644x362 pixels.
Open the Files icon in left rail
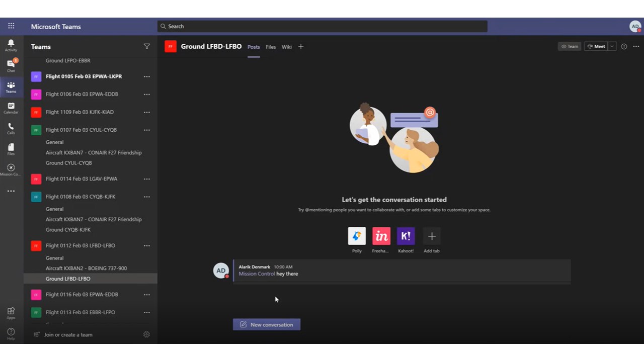coord(11,149)
